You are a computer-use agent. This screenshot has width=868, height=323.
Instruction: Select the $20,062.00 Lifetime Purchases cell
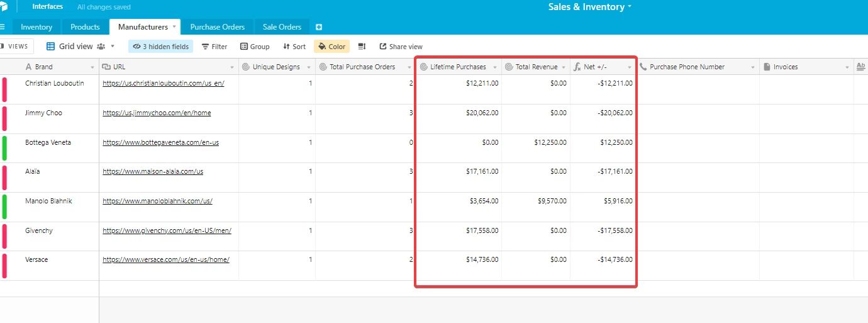pos(459,119)
